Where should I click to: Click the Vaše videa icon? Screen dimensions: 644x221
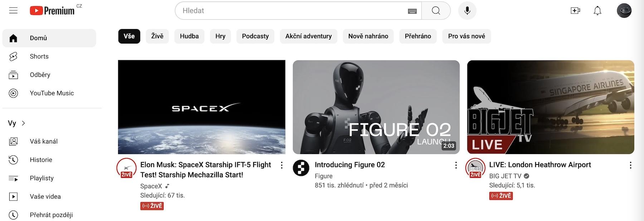point(13,196)
